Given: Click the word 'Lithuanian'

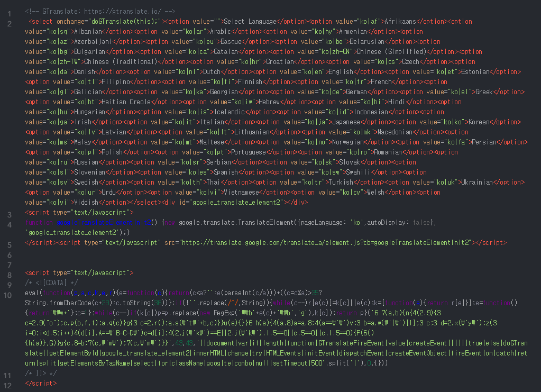Looking at the screenshot, I should [252, 132].
